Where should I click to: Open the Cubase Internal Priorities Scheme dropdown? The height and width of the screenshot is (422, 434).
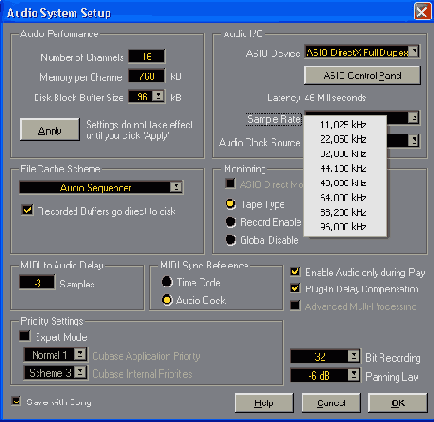pyautogui.click(x=80, y=372)
